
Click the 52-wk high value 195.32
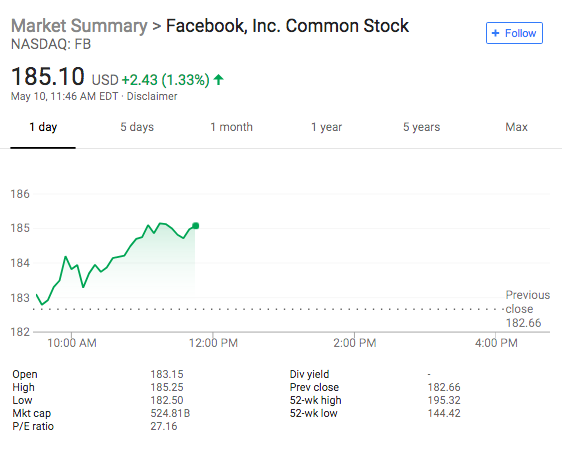[x=444, y=400]
